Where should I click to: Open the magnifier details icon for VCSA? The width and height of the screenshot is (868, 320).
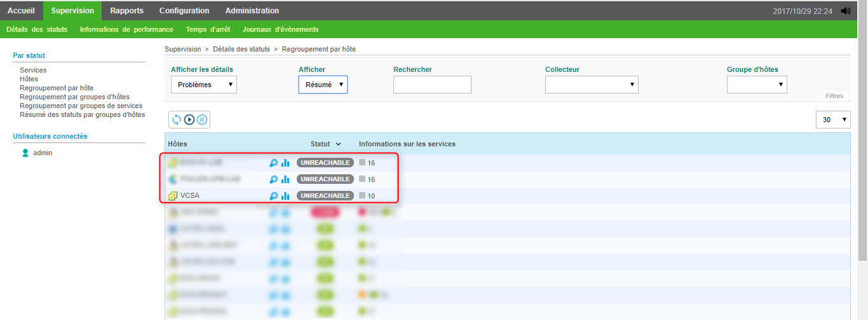click(x=274, y=196)
